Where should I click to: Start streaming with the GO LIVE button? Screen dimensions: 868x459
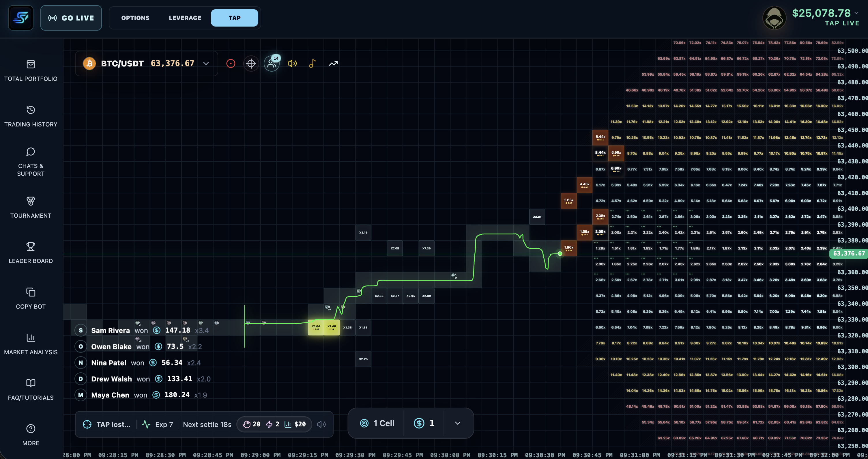pos(71,18)
